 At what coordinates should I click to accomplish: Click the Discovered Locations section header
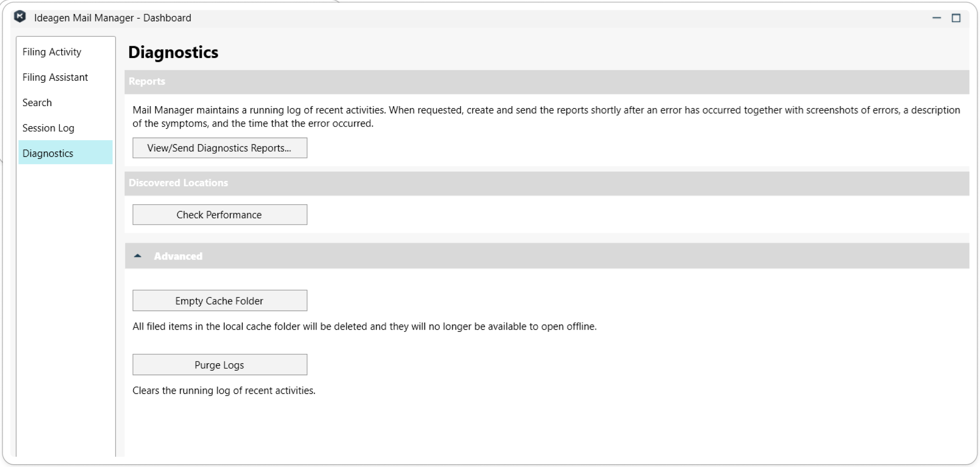pos(178,183)
